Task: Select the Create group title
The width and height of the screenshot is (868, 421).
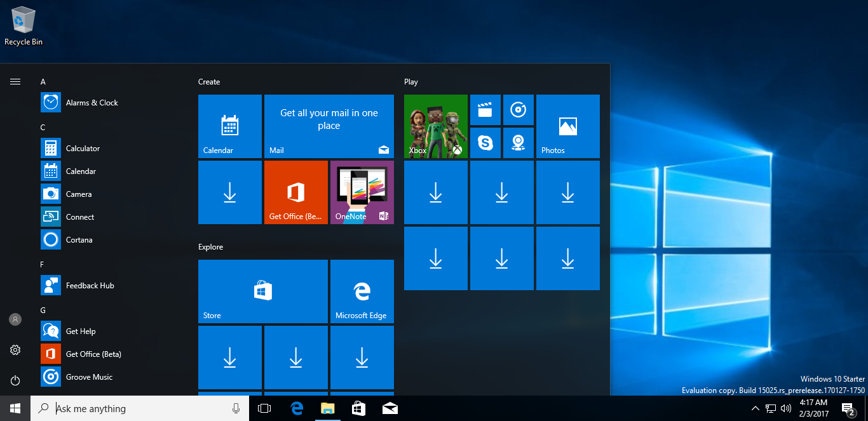Action: (x=209, y=82)
